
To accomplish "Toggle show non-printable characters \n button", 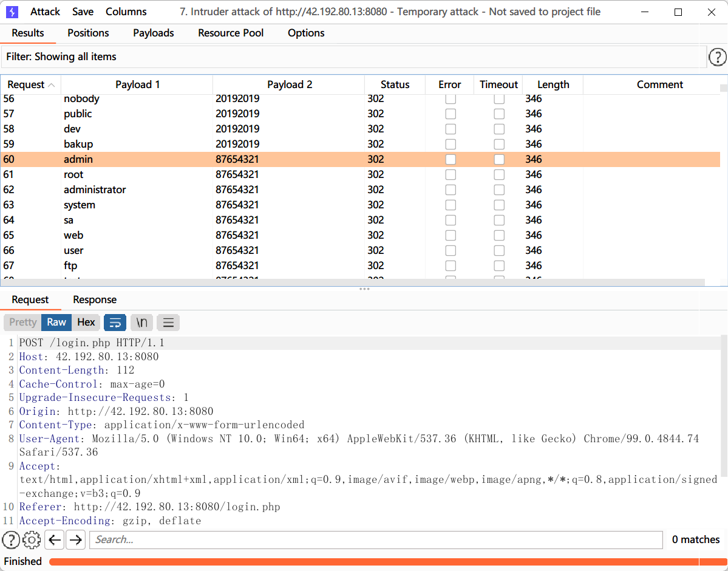I will (141, 323).
